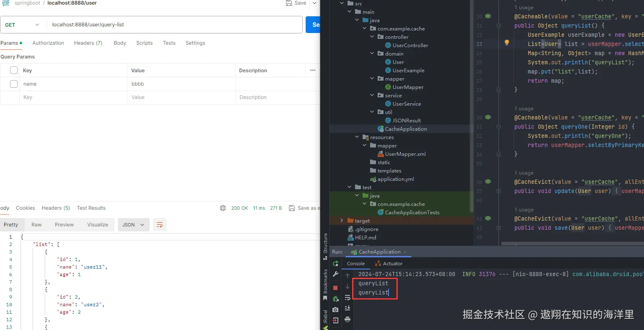The height and width of the screenshot is (330, 644).
Task: Open the JRebel tool window
Action: pyautogui.click(x=325, y=320)
